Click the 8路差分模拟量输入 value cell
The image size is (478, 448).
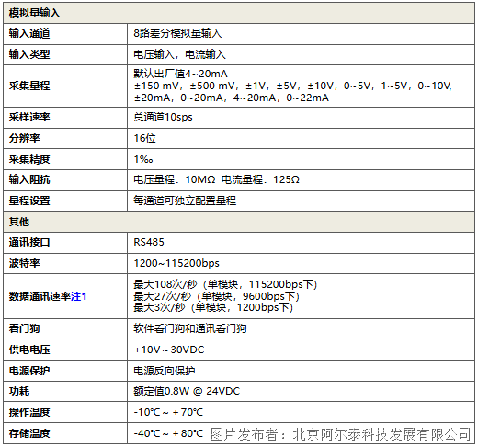tap(301, 34)
